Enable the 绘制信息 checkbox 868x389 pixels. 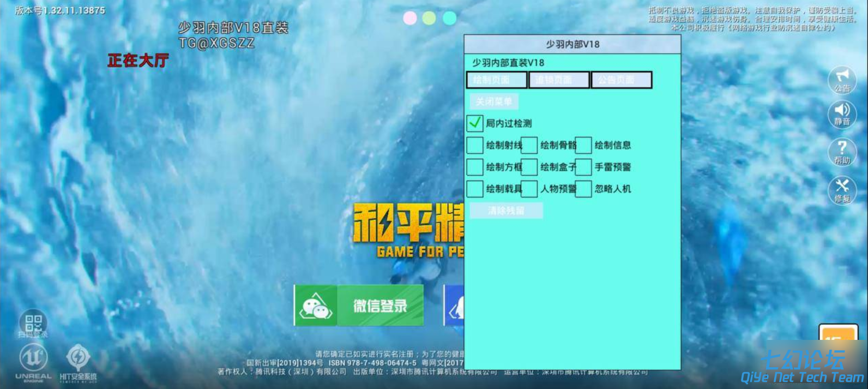tap(583, 145)
